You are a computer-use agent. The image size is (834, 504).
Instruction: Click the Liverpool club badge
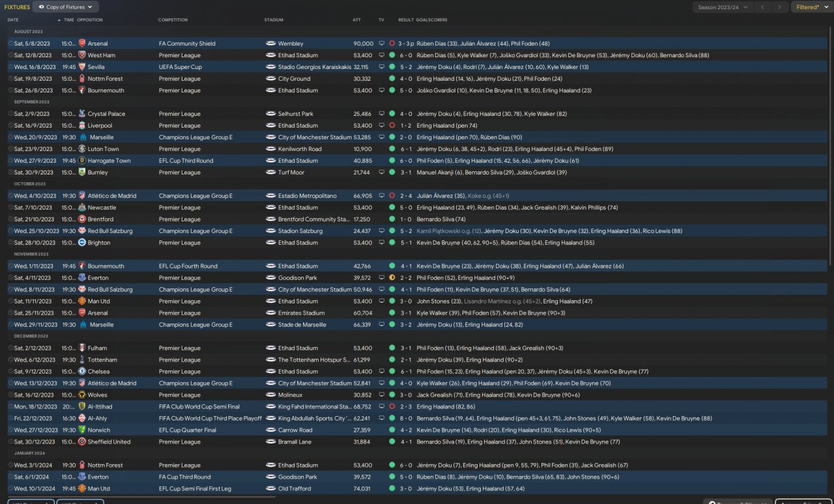pos(82,126)
